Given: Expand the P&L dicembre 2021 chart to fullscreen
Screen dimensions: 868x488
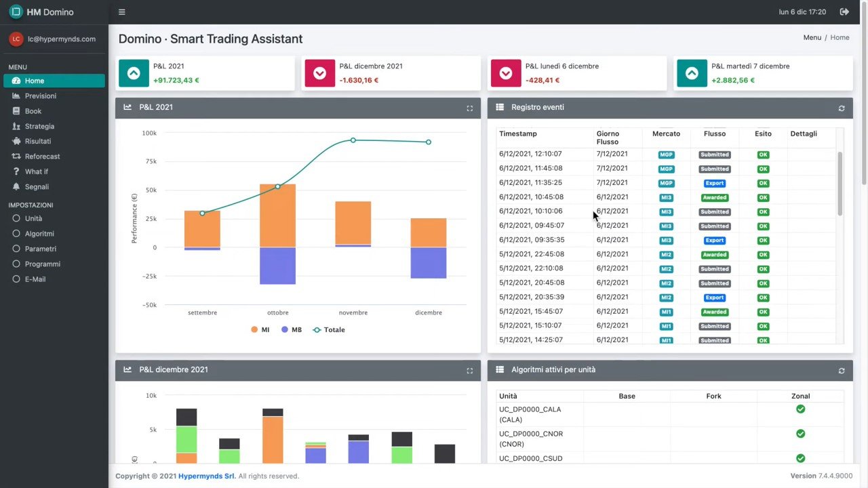Looking at the screenshot, I should point(469,370).
